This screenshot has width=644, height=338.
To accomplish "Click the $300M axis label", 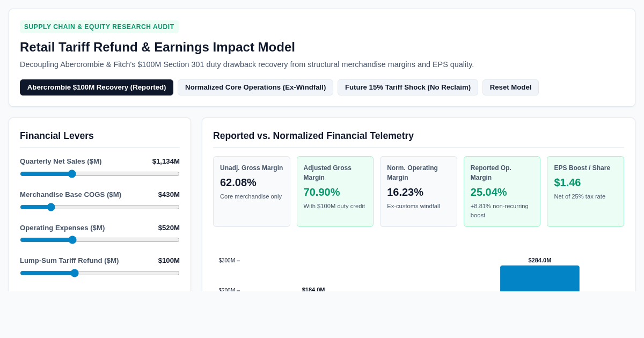I will coord(227,261).
